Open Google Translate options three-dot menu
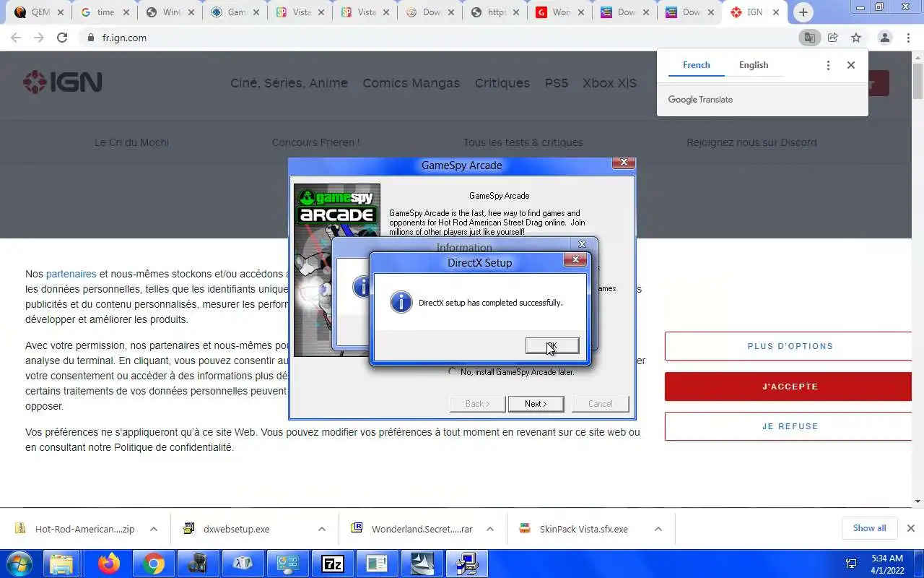This screenshot has width=924, height=578. (x=828, y=65)
